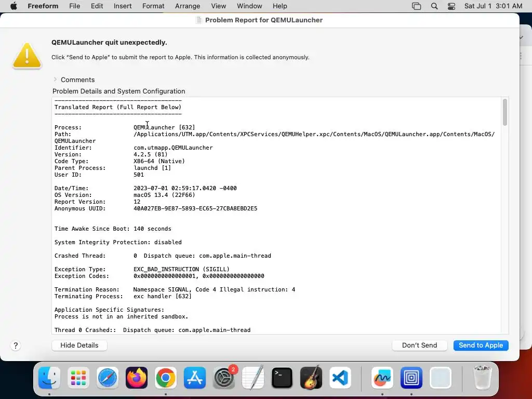Click the 'Thread 0 Crashed::' line
The width and height of the screenshot is (532, 399).
152,330
